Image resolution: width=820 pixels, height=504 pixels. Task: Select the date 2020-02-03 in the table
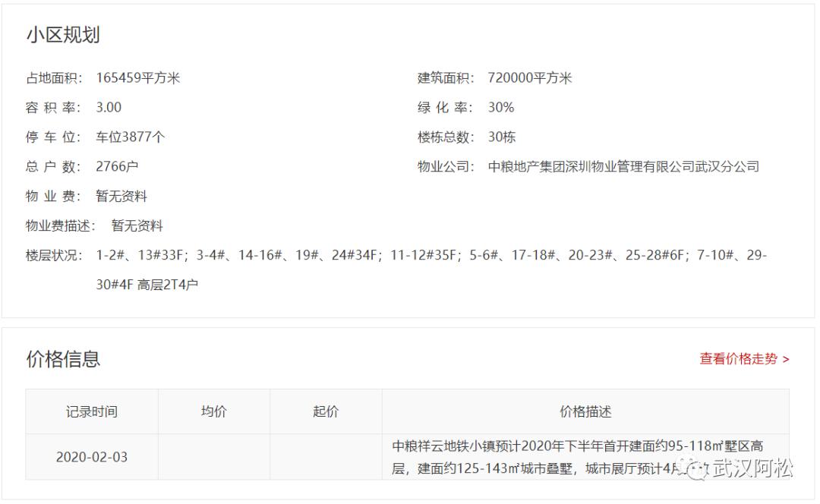[93, 456]
